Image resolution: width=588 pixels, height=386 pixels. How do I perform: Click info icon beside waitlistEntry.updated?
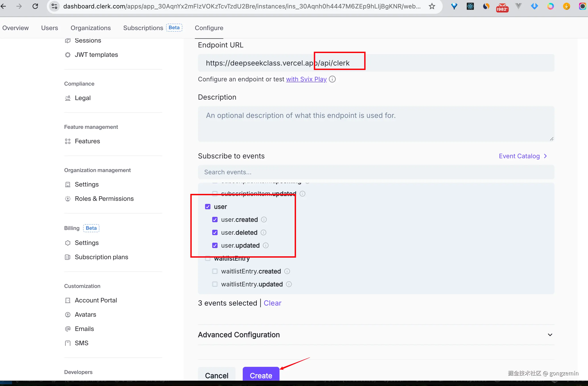pos(289,284)
